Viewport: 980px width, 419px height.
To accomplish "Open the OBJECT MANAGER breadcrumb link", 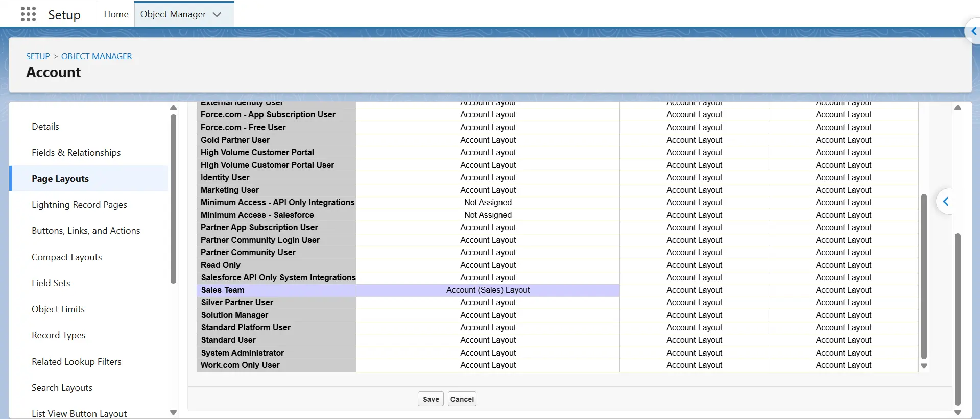I will point(97,56).
